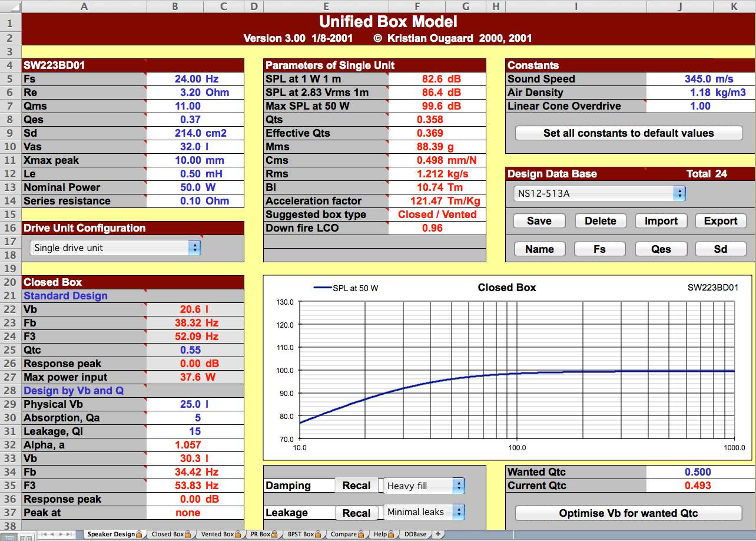This screenshot has height=541, width=756.
Task: Jump to first sheet navigation arrow
Action: (43, 535)
